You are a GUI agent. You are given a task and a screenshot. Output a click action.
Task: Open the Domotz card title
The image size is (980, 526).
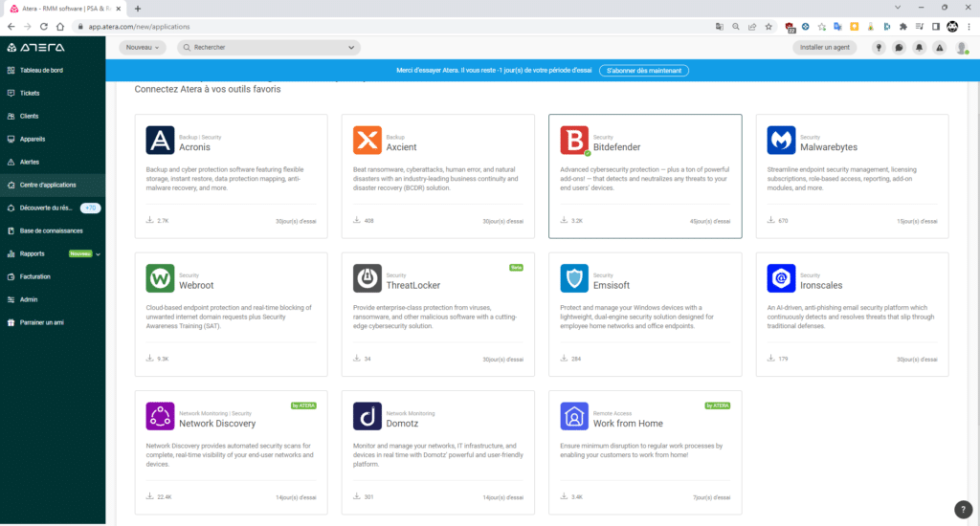click(402, 424)
